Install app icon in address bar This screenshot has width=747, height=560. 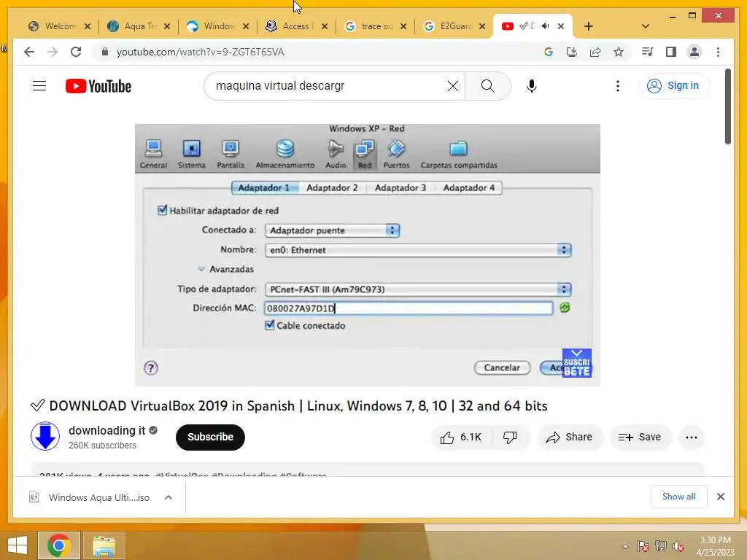click(572, 52)
